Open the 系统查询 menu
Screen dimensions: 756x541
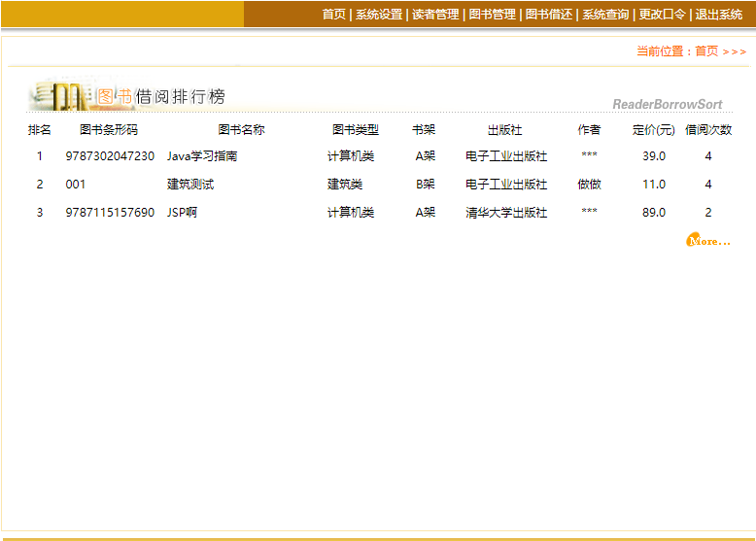click(x=605, y=15)
